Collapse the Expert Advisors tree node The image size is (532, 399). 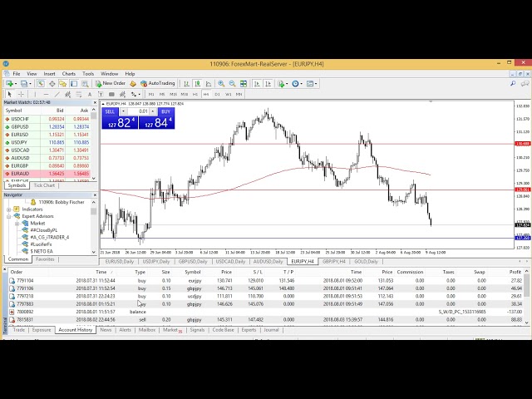[9, 216]
